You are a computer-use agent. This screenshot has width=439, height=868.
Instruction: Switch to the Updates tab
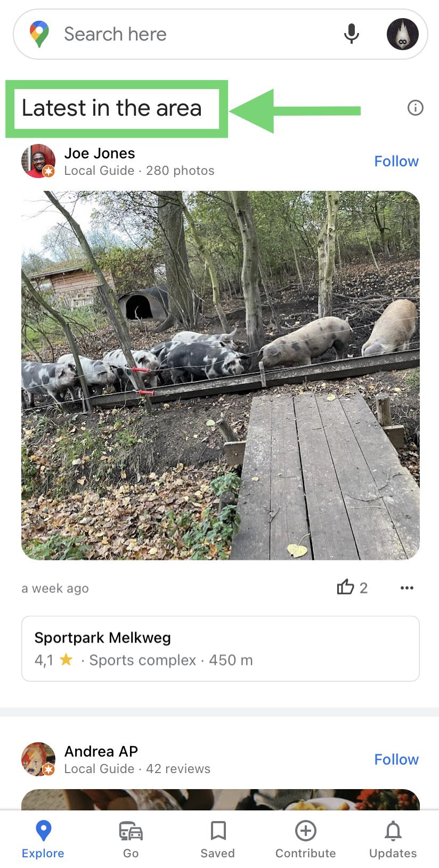pos(393,839)
